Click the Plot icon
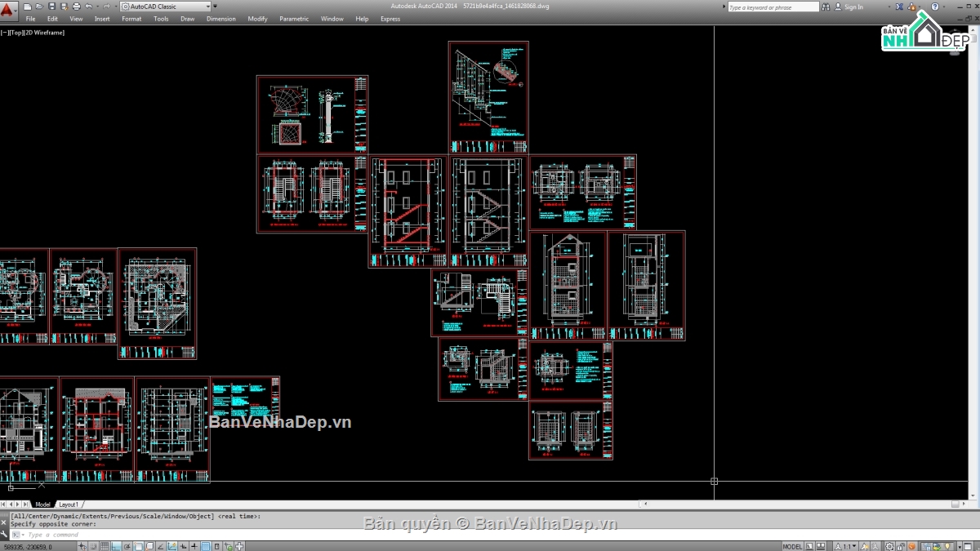This screenshot has width=980, height=551. point(76,6)
